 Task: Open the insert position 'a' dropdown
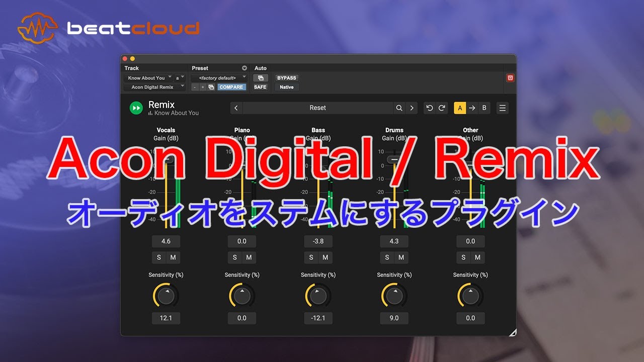180,78
